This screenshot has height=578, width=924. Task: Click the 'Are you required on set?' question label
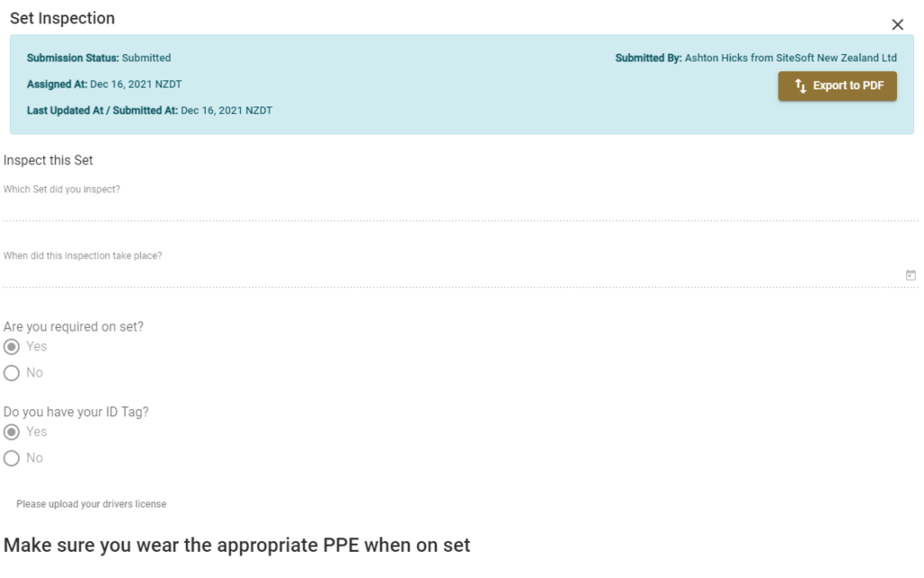(74, 327)
